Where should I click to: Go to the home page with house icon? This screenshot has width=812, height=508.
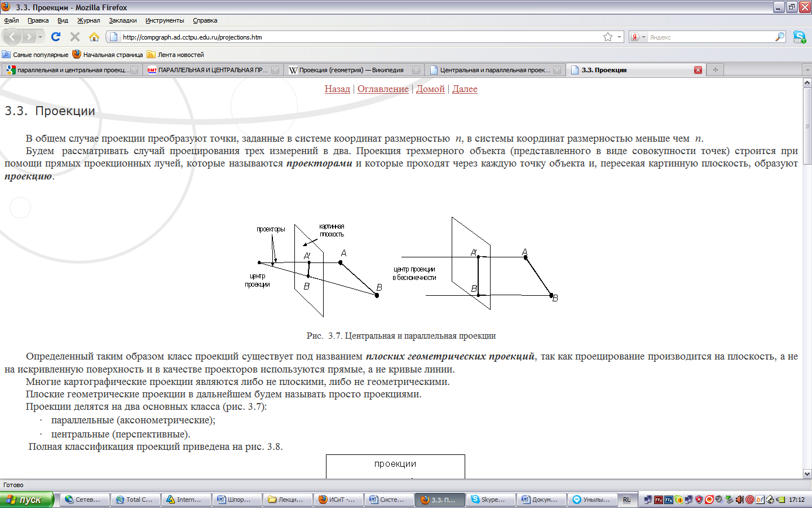pos(94,37)
